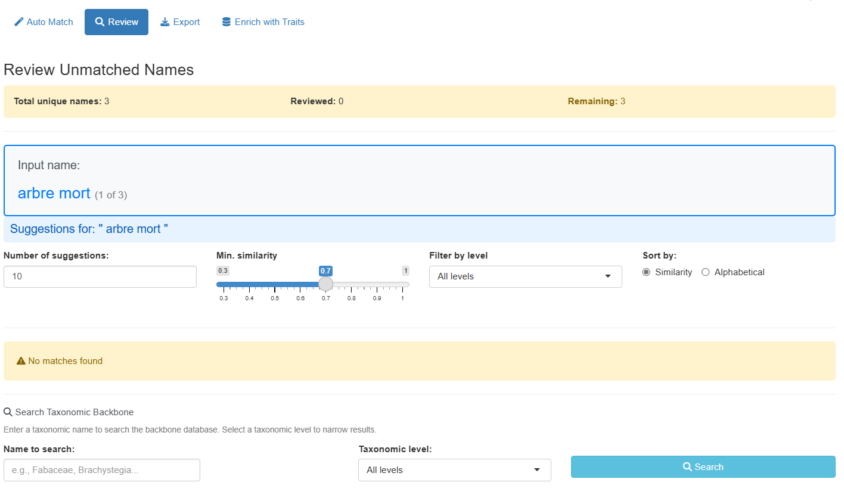Click the caret arrow in Filter by level
844x504 pixels.
tap(608, 276)
